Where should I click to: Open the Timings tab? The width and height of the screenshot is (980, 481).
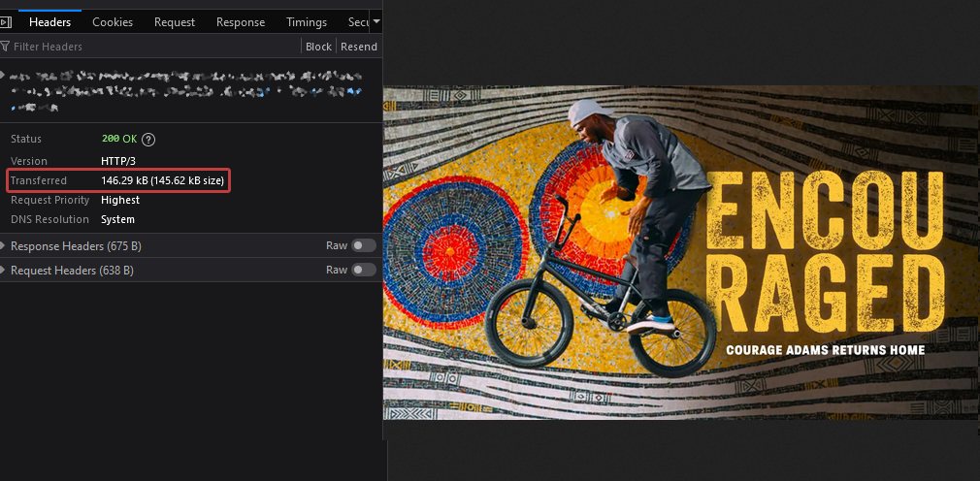[x=307, y=22]
